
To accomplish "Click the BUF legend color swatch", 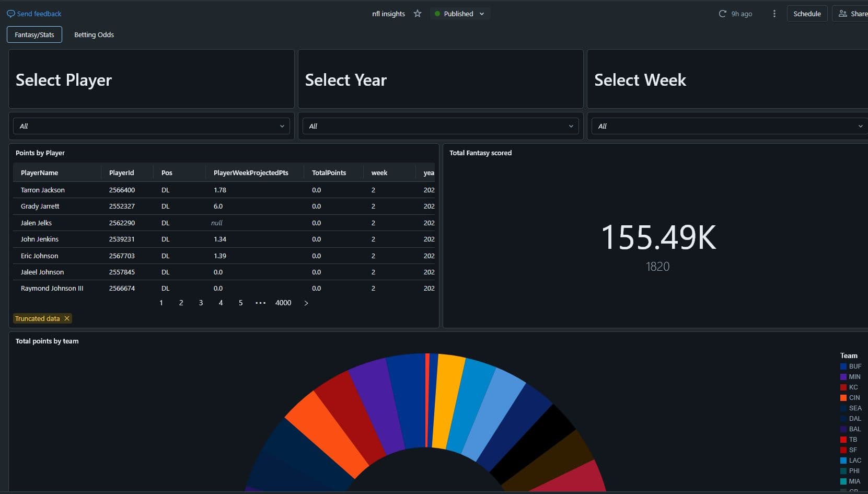I will coord(843,366).
